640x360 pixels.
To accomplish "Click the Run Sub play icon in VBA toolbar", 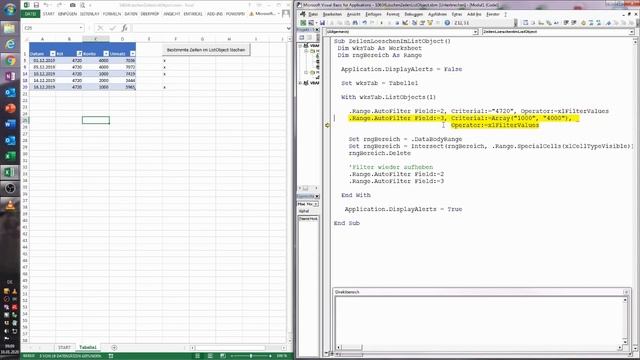I will (x=381, y=23).
